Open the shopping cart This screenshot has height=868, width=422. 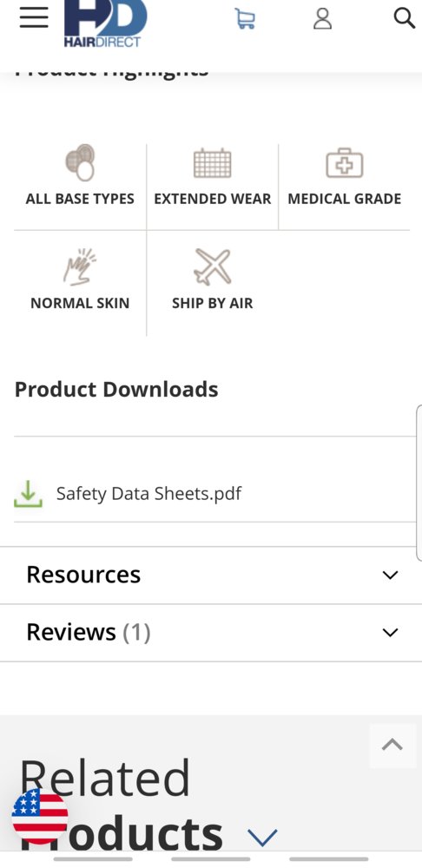pyautogui.click(x=245, y=18)
